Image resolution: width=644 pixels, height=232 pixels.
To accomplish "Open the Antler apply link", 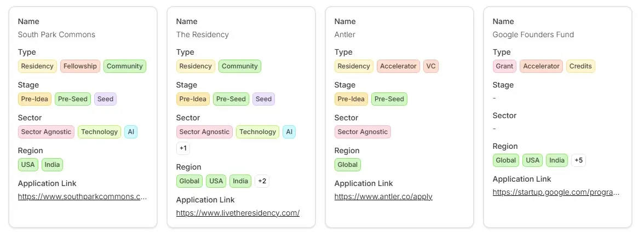I will [x=383, y=196].
